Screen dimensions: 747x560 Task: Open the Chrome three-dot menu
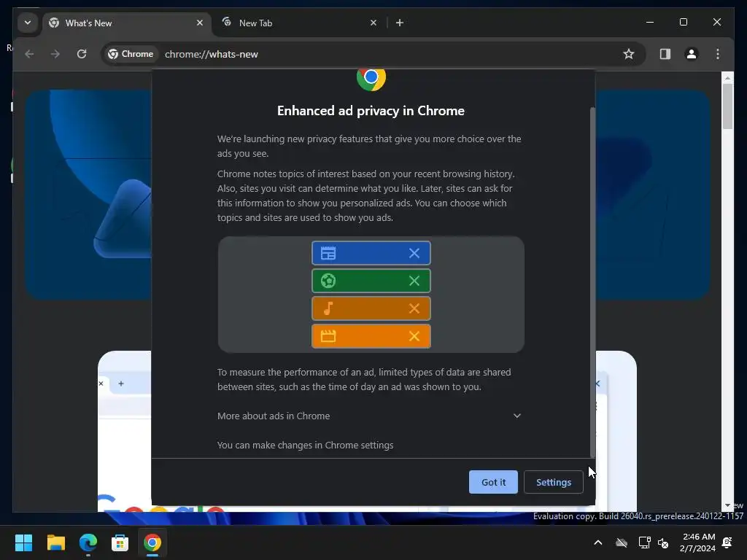coord(718,54)
